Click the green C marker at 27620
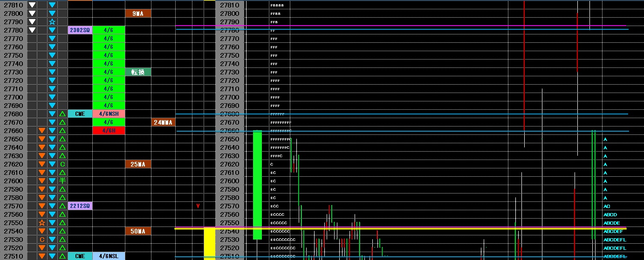 (x=62, y=164)
